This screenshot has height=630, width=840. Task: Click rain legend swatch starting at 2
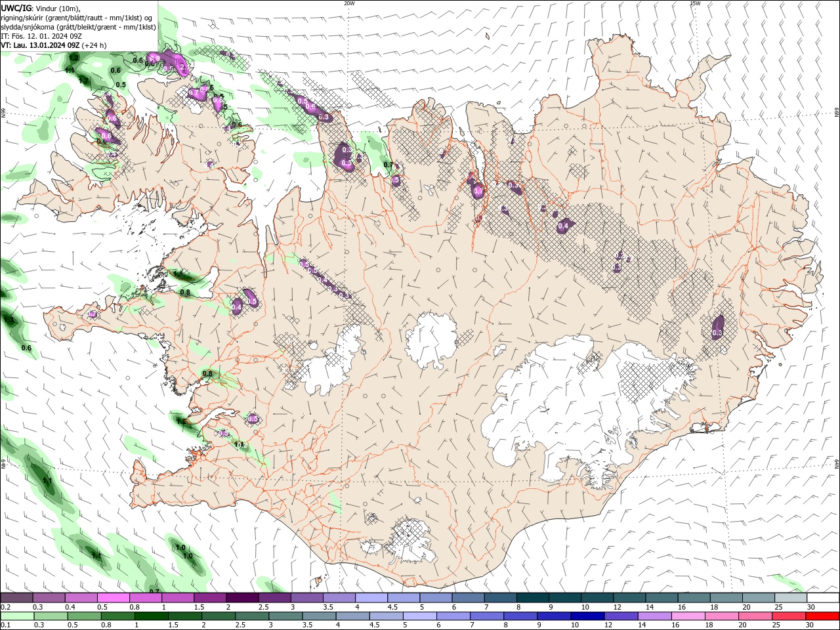pyautogui.click(x=218, y=616)
